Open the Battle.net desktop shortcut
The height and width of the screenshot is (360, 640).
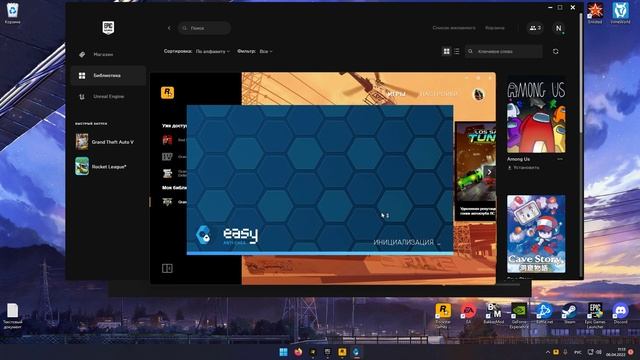544,313
